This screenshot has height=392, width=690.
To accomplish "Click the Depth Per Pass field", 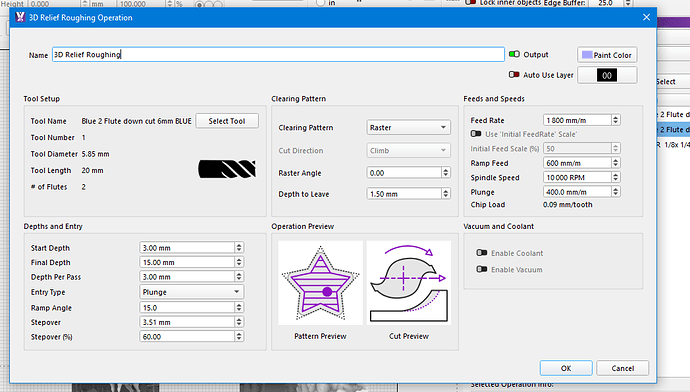I will 187,277.
